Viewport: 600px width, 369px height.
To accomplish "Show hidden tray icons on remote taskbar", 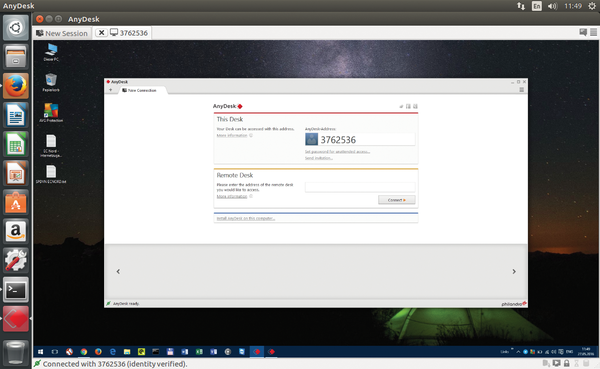I will click(518, 351).
